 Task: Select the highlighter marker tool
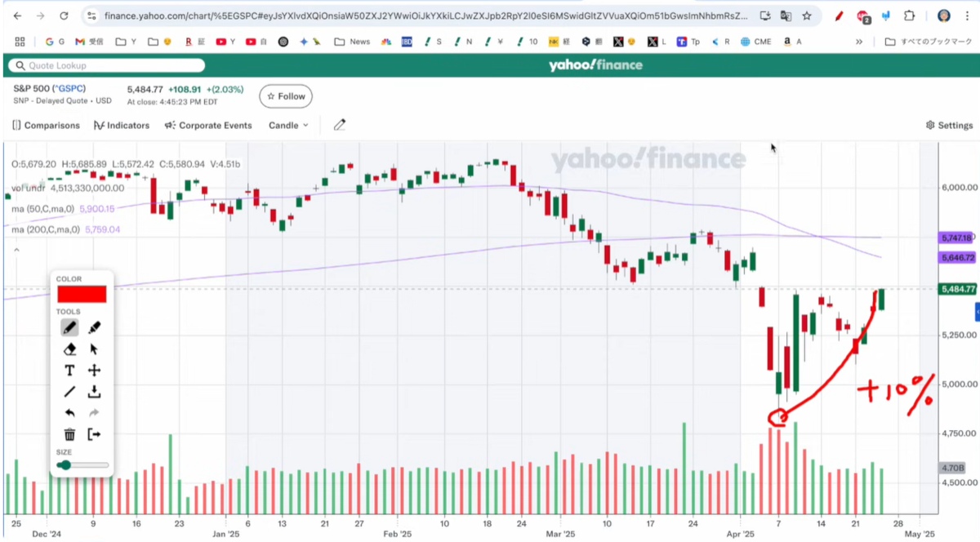click(95, 327)
